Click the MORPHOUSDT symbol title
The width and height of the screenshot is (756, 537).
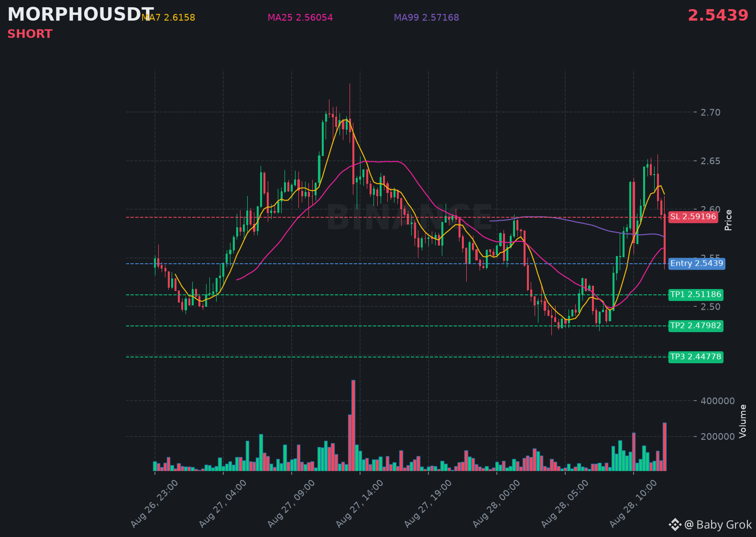pyautogui.click(x=80, y=15)
